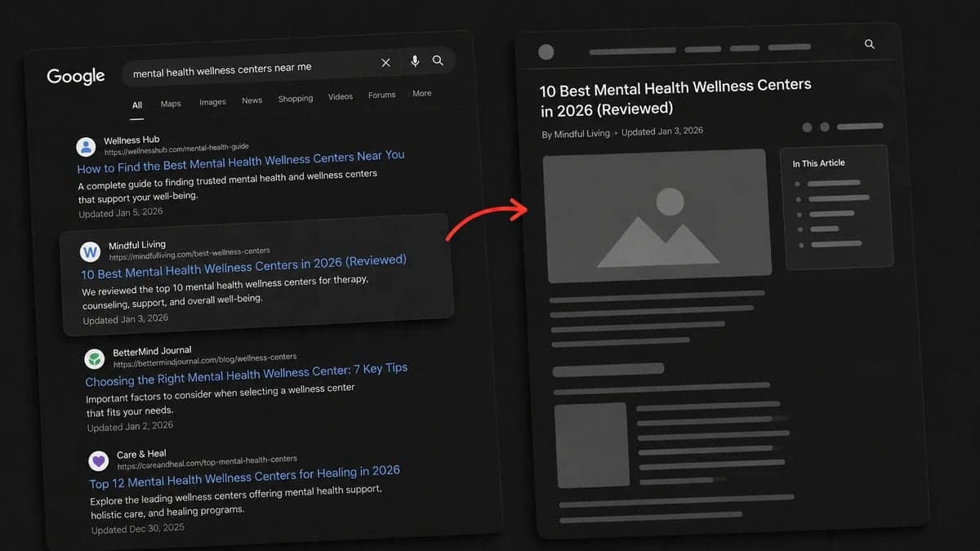Click the 'Updated Jan 5, 2026' date text

(121, 213)
